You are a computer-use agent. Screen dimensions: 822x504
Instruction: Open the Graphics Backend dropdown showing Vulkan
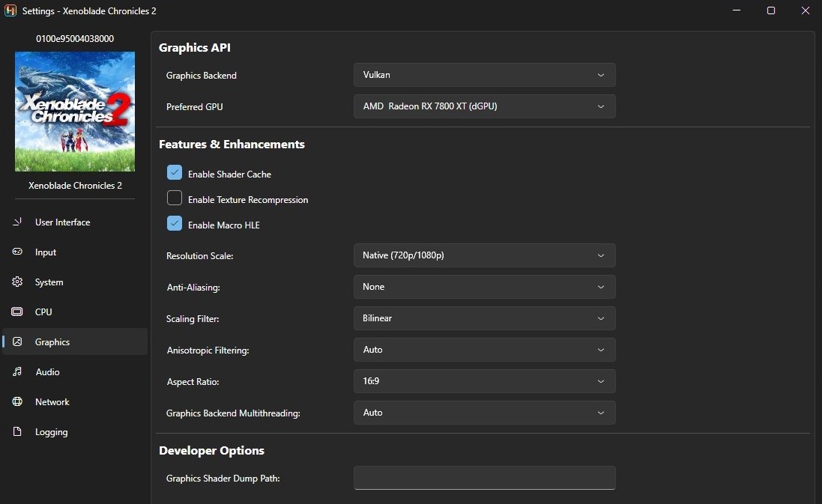coord(484,75)
